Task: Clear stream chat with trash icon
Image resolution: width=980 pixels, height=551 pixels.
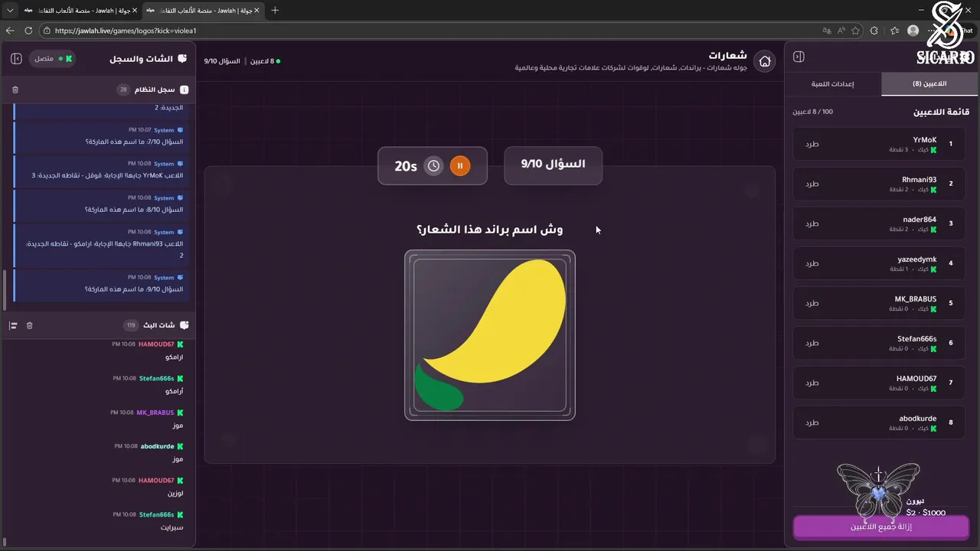Action: [x=30, y=325]
